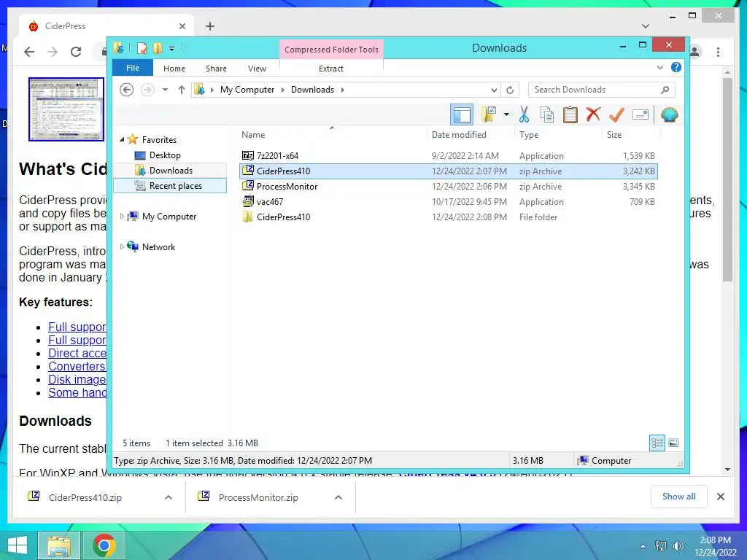
Task: Expand Network in navigation tree
Action: pos(122,246)
